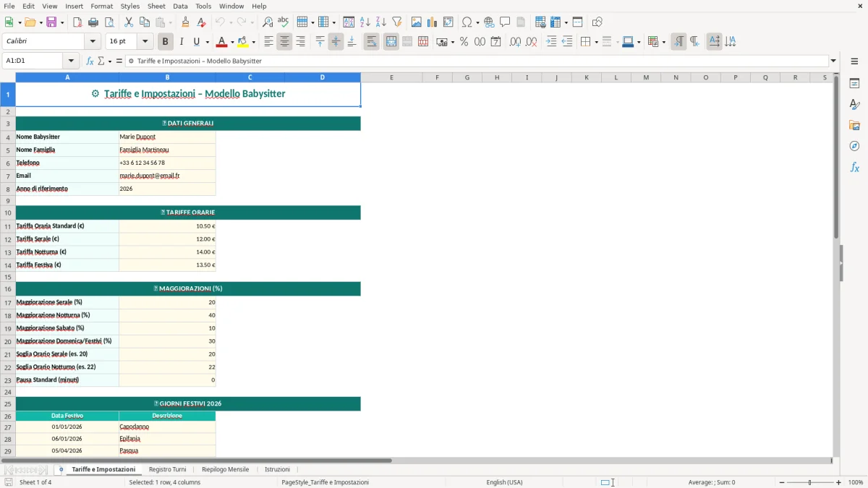This screenshot has height=488, width=868.
Task: Click the zoom out minus button
Action: tap(782, 482)
